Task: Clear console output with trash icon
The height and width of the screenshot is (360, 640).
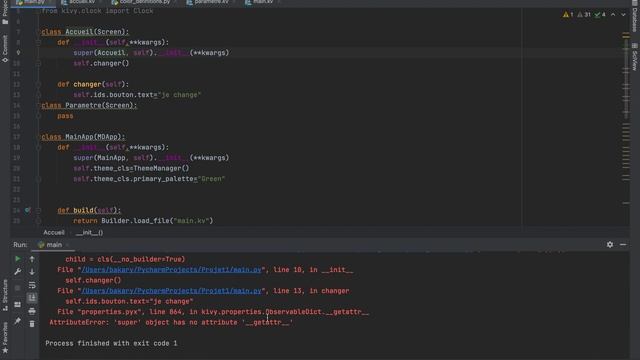Action: pos(32,324)
